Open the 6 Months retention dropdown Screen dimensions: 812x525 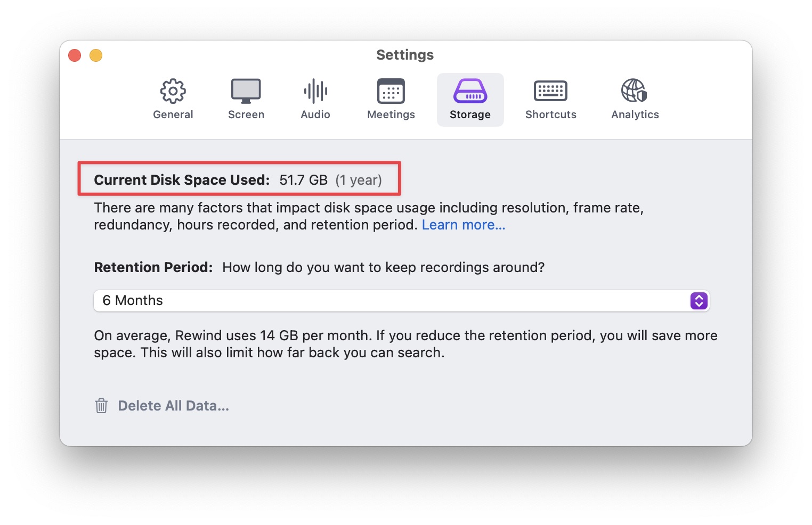pos(402,301)
